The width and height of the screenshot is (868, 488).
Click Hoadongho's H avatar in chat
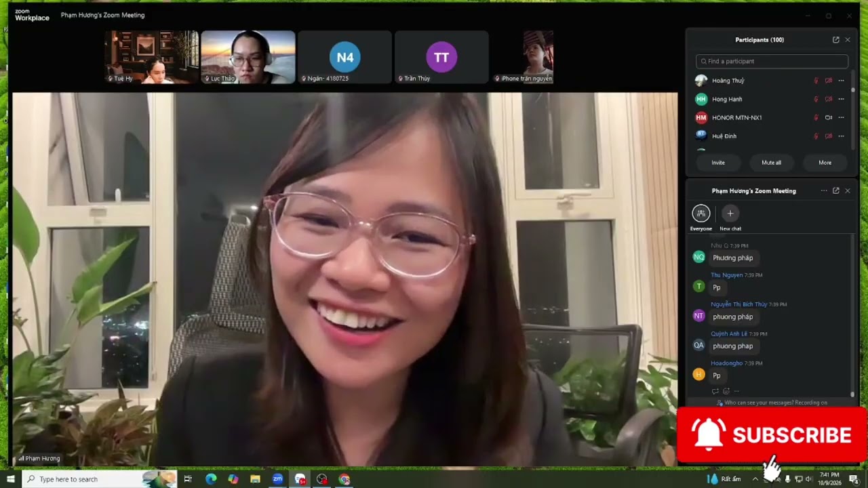tap(698, 374)
